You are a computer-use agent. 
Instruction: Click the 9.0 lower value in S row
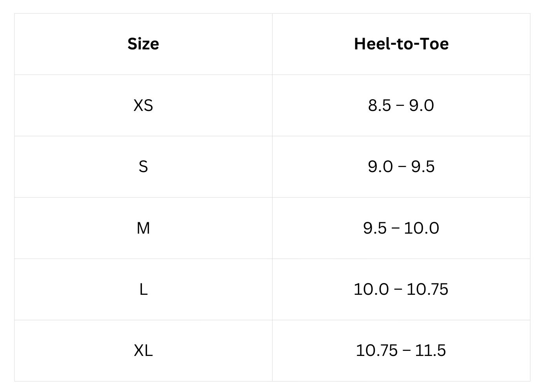click(x=380, y=167)
